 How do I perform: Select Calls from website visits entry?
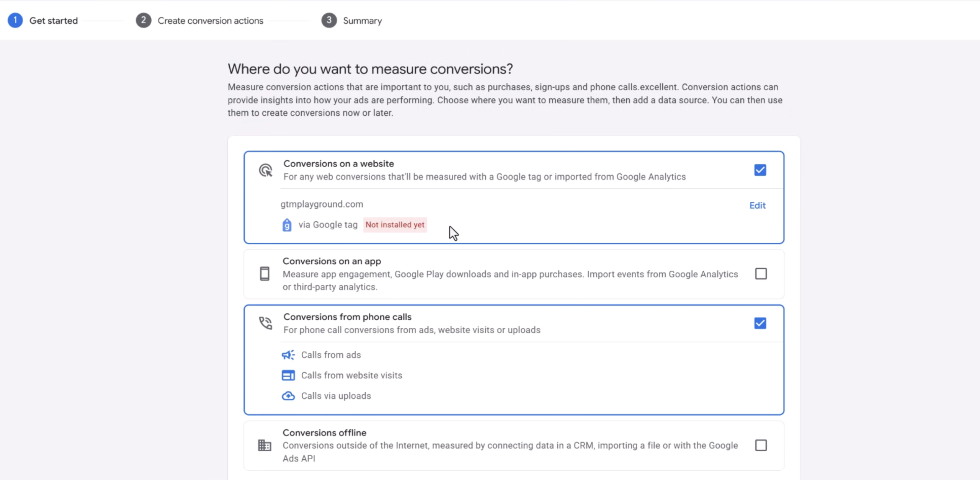click(352, 375)
